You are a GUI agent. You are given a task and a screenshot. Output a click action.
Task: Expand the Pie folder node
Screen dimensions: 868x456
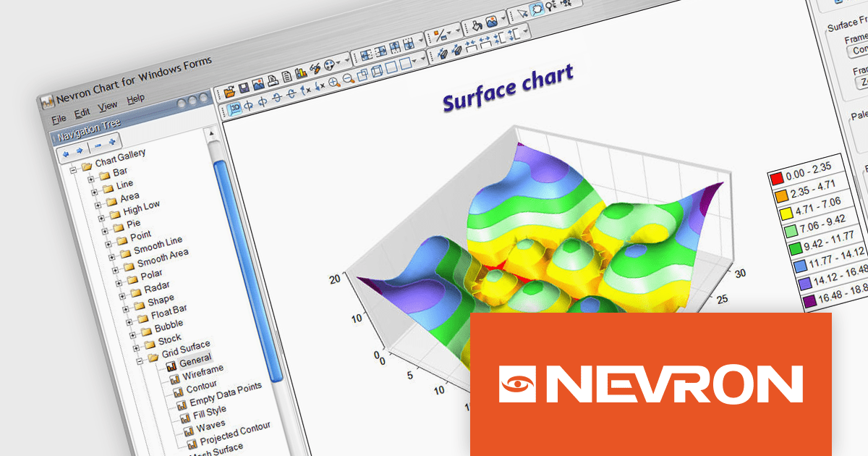click(104, 230)
